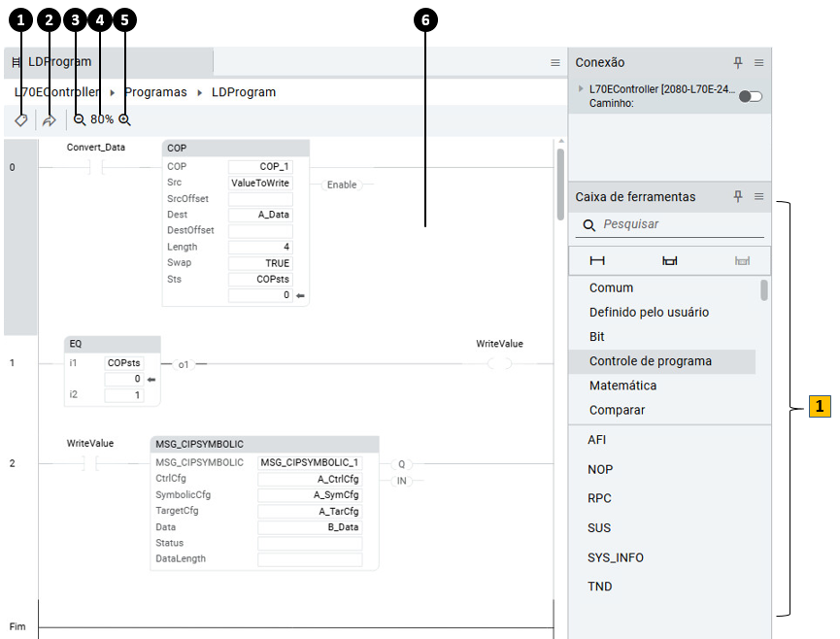This screenshot has width=840, height=639.
Task: Toggle the L70EController connection switch
Action: (x=750, y=96)
